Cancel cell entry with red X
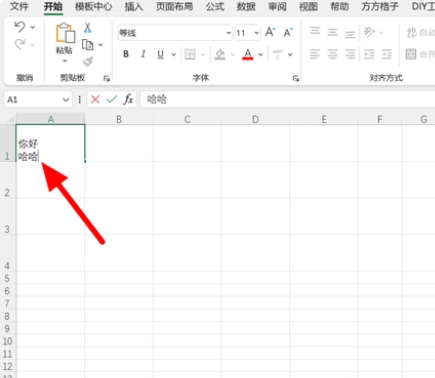The height and width of the screenshot is (378, 435). (x=95, y=99)
